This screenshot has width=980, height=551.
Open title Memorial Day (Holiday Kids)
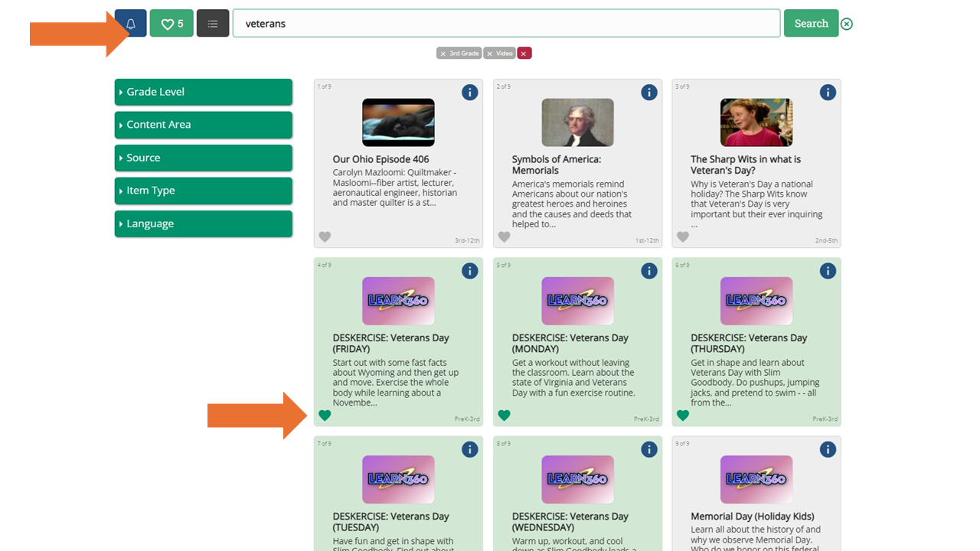click(753, 517)
